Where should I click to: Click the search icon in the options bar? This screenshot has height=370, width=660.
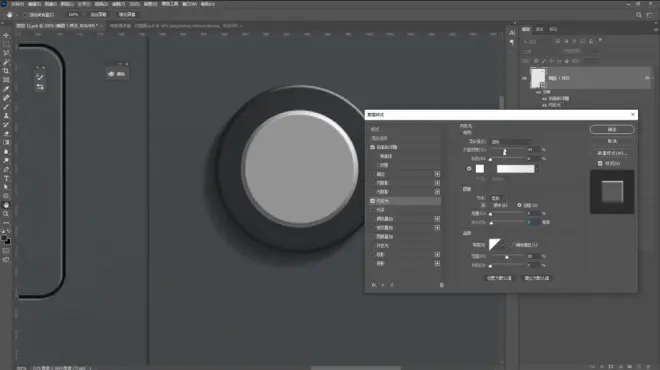point(639,15)
